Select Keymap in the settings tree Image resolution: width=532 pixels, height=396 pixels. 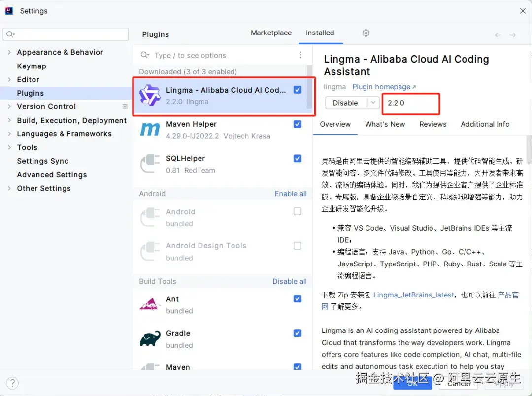pos(32,66)
